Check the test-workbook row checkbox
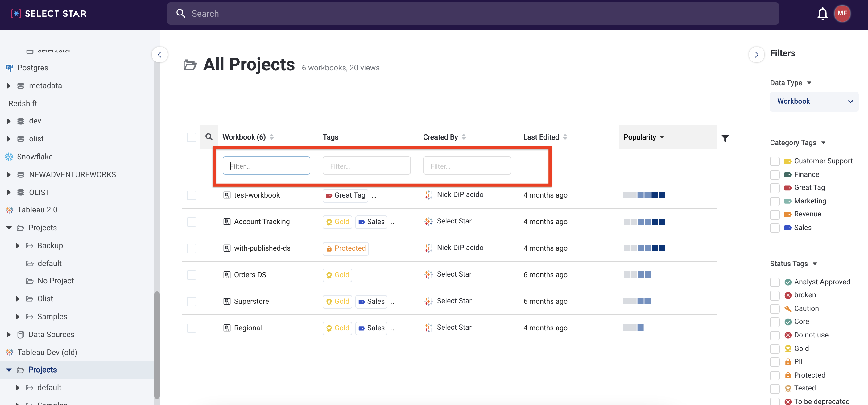The width and height of the screenshot is (868, 405). coord(191,195)
